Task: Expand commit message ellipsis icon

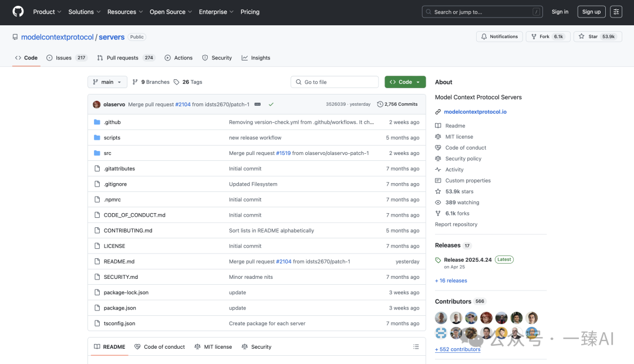Action: 258,105
